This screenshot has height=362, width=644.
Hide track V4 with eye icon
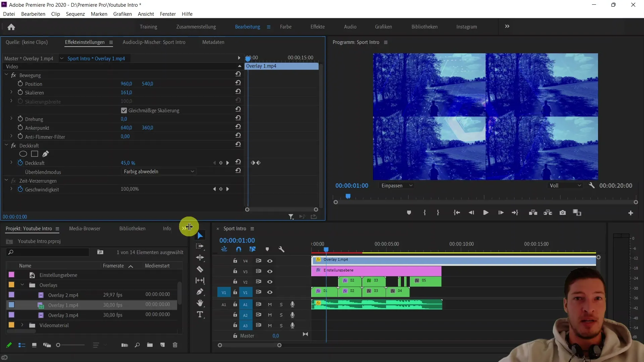pyautogui.click(x=270, y=261)
